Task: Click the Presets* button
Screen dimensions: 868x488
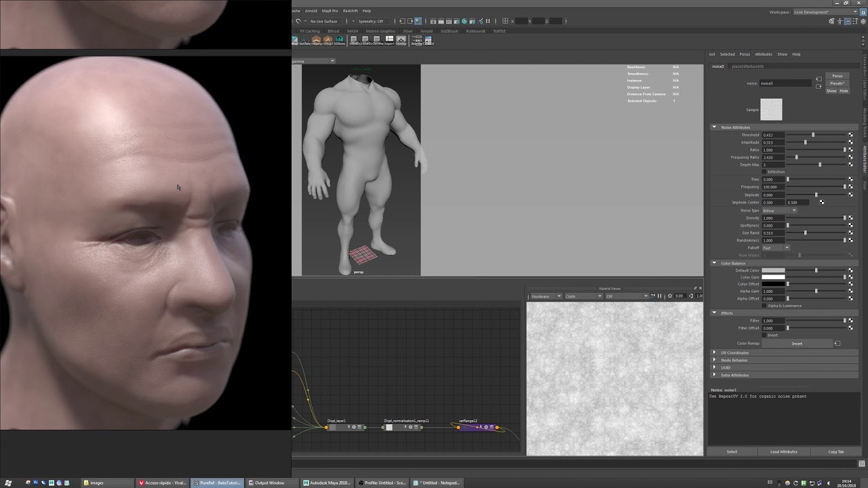Action: pos(837,83)
